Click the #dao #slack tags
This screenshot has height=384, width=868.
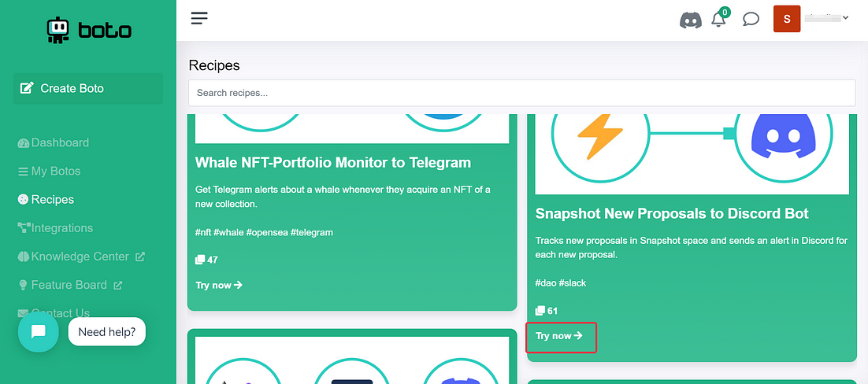pyautogui.click(x=560, y=283)
